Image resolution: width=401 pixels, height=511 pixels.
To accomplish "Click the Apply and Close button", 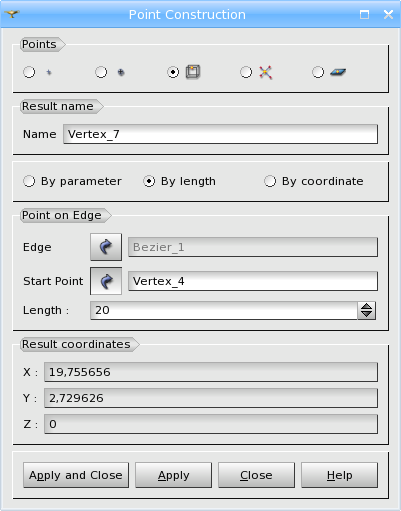I will click(76, 475).
